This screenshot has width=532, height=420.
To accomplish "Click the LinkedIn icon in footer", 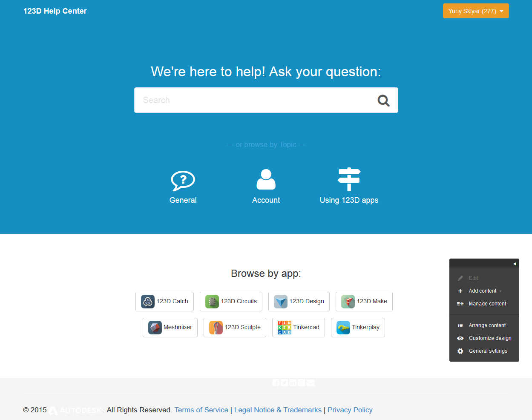I will 293,383.
